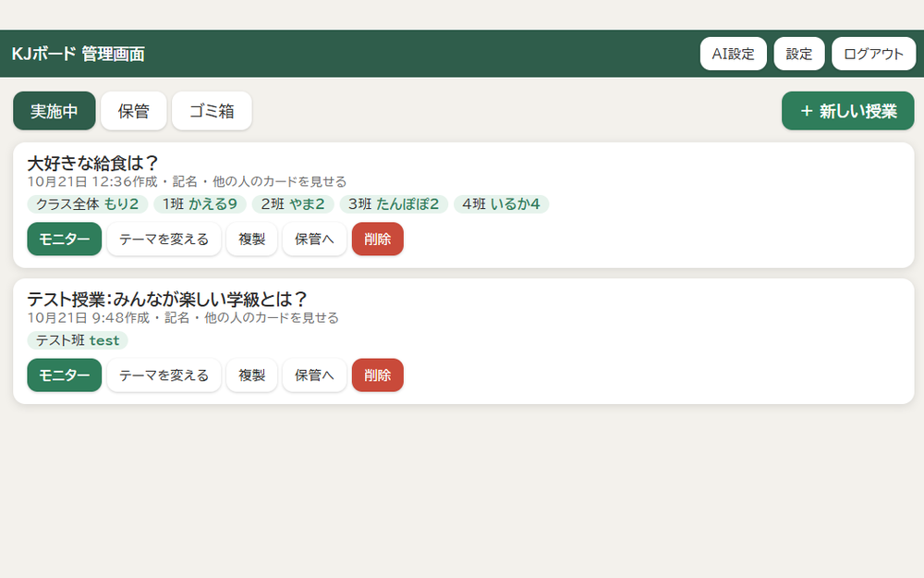Viewport: 924px width, 578px height.
Task: Open モニター for 大好きな給食は？
Action: (65, 239)
